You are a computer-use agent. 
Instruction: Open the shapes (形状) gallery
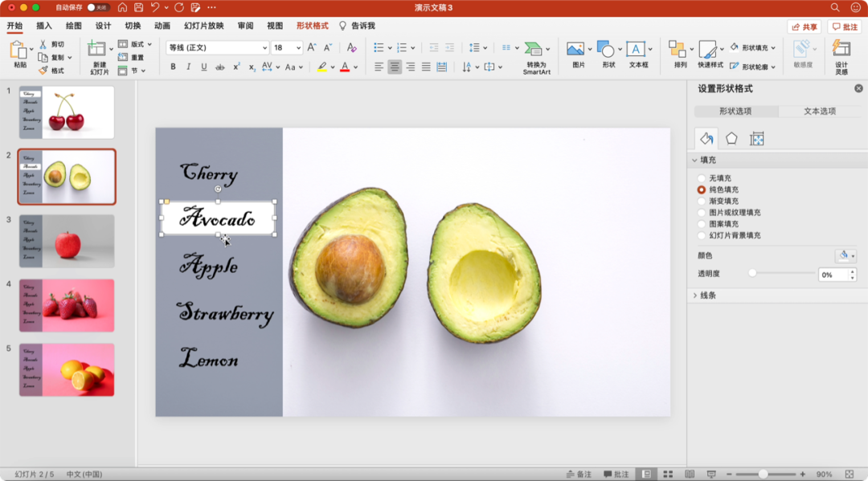point(606,49)
